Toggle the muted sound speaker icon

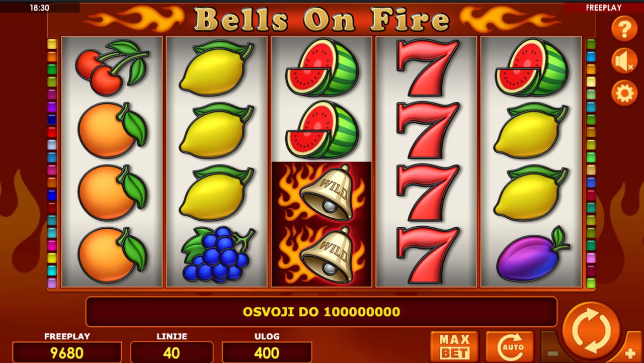coord(624,61)
